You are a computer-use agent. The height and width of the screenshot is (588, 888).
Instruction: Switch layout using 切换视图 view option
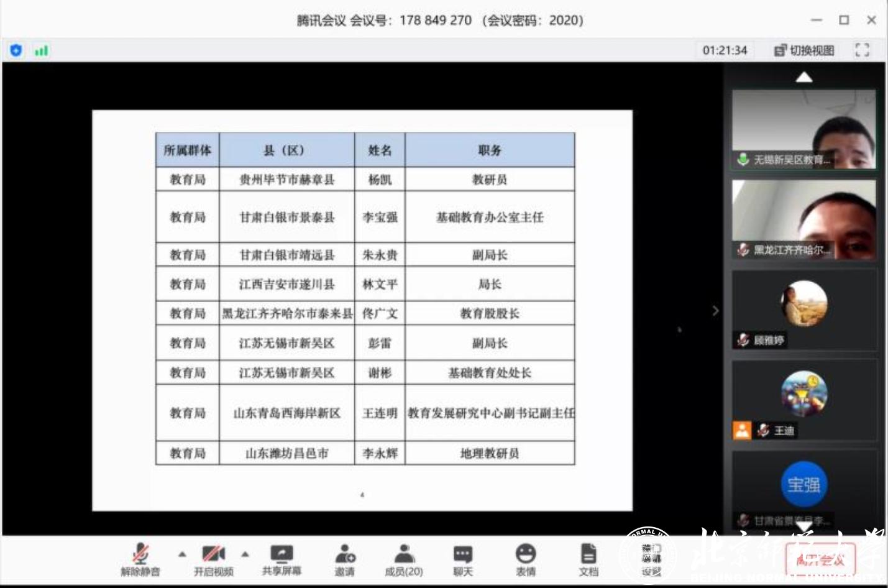click(803, 50)
